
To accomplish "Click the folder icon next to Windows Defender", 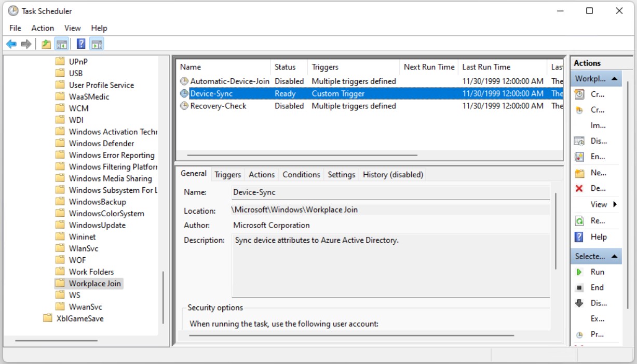I will (60, 144).
